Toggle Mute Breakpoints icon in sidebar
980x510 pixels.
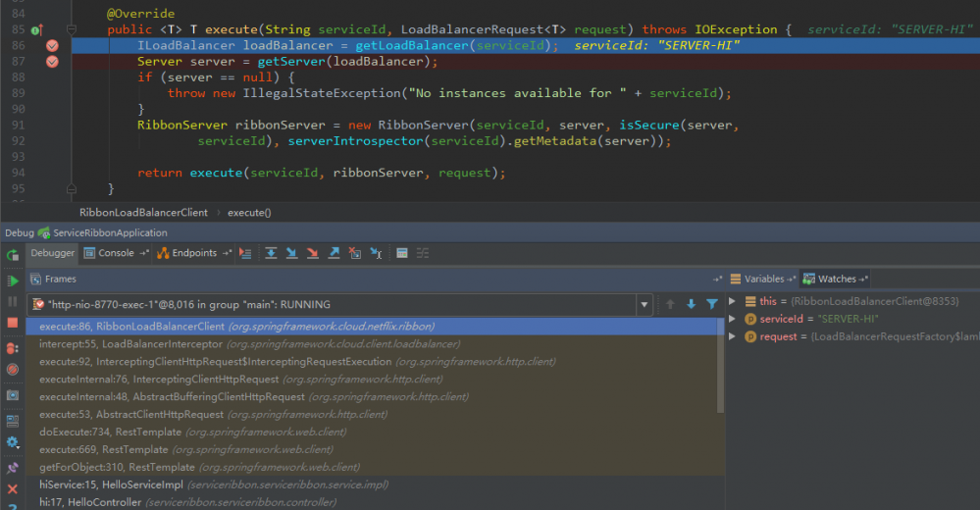coord(13,370)
